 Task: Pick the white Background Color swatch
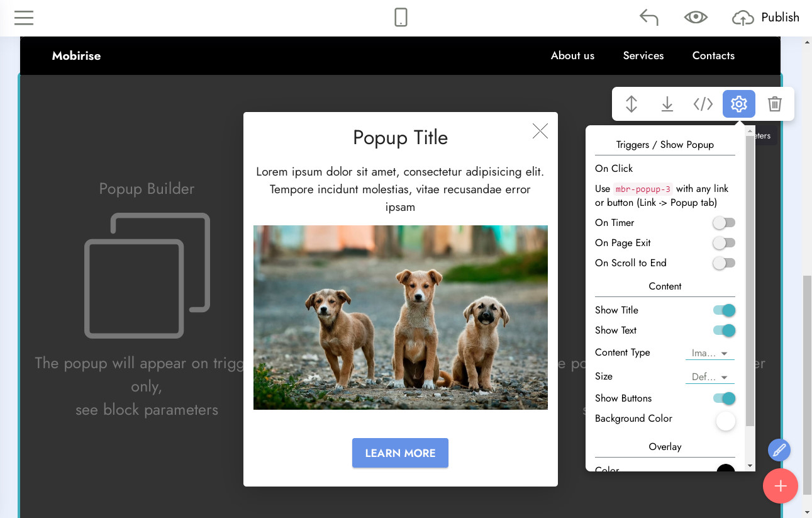725,421
